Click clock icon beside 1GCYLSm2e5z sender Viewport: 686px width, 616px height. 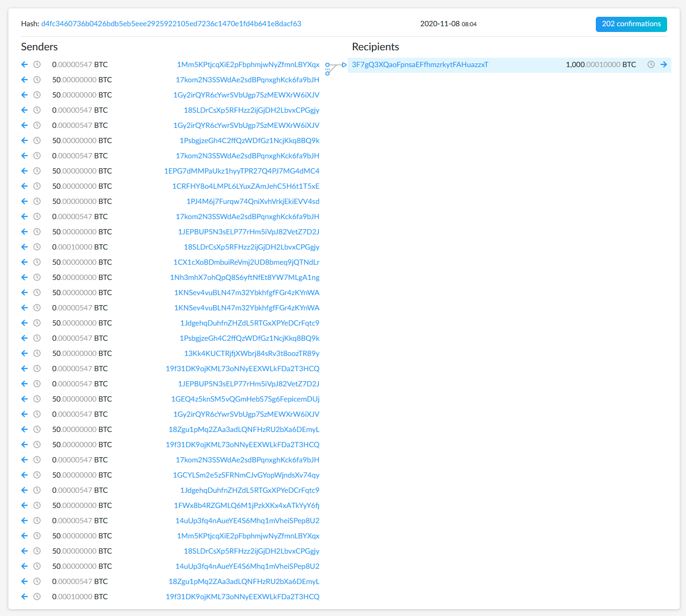(37, 475)
